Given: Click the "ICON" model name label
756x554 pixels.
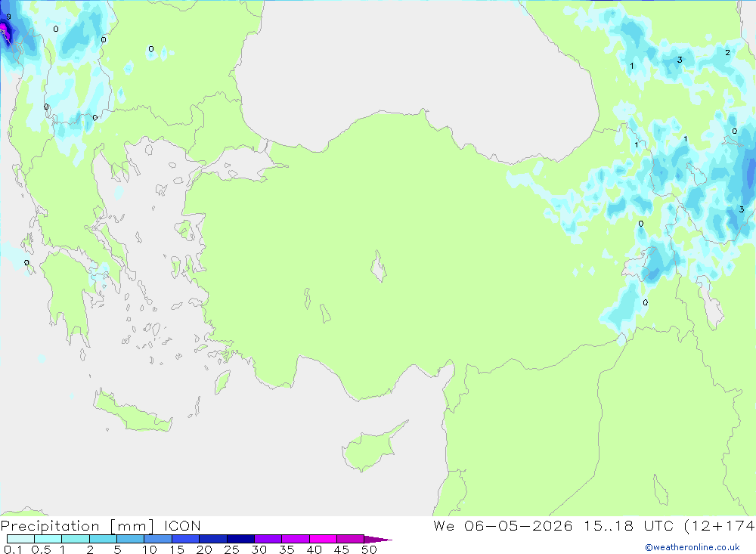Looking at the screenshot, I should pos(182,525).
